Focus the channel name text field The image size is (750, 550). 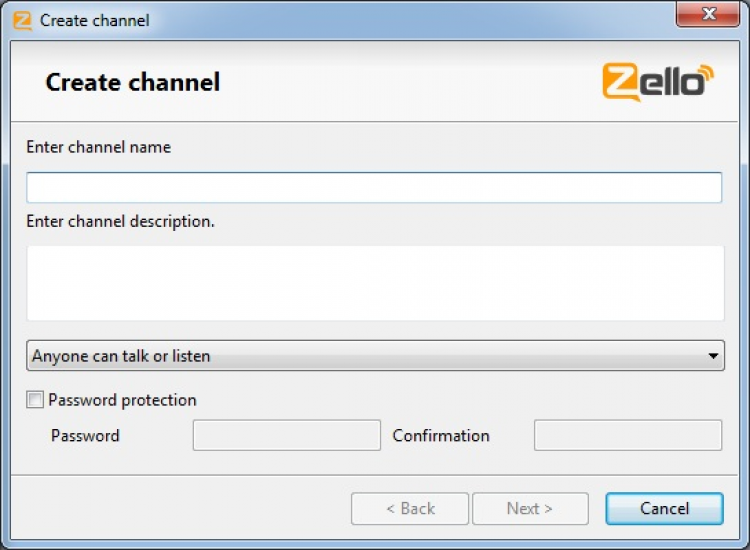pyautogui.click(x=374, y=188)
